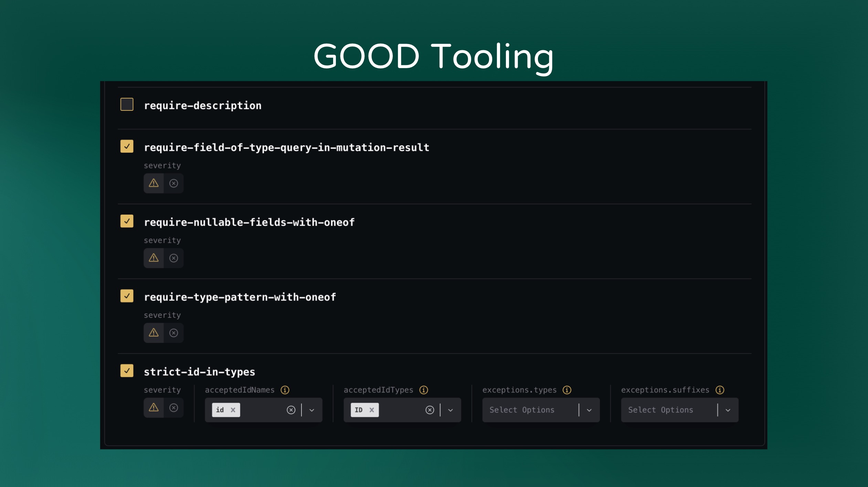Set warning severity for require-field-of-type-query-in-mutation-result

pos(154,183)
